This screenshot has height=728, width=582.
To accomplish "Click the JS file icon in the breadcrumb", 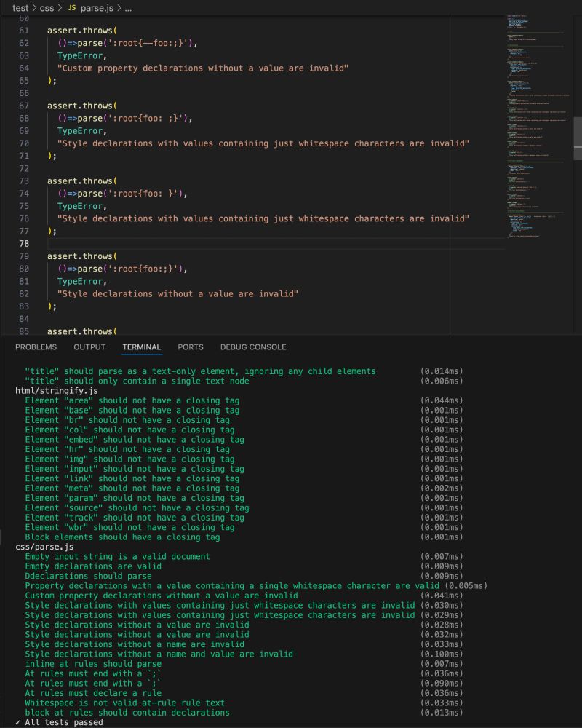I will tap(72, 8).
